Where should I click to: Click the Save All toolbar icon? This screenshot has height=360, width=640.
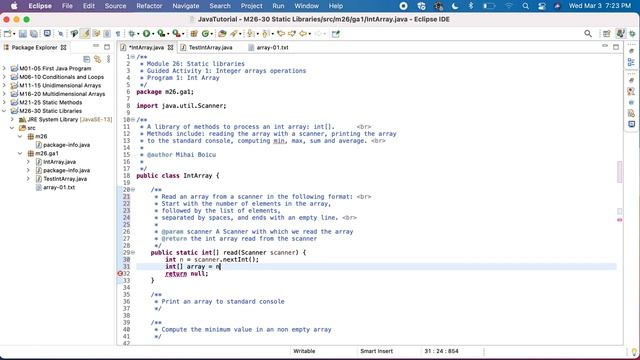click(34, 34)
